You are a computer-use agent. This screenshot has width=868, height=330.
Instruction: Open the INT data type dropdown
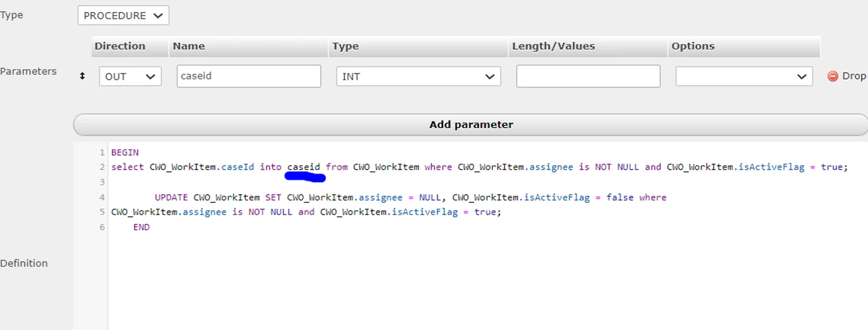pos(418,76)
